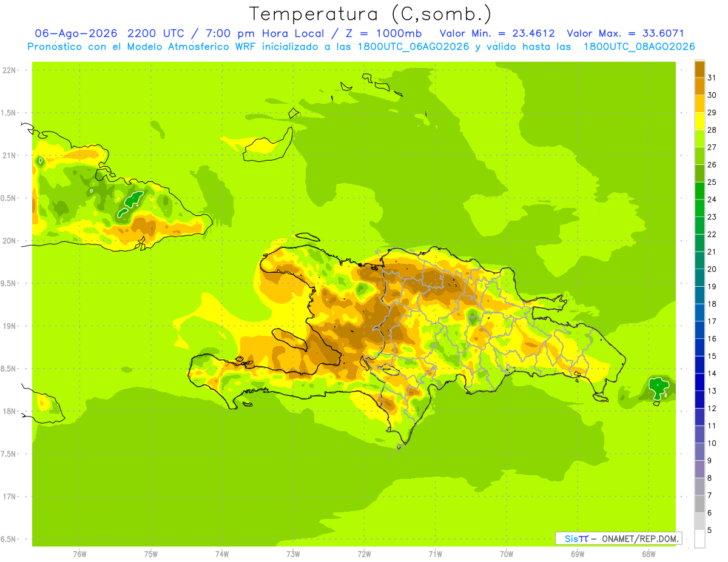Image resolution: width=728 pixels, height=562 pixels.
Task: Click the '18' color scale label
Action: [712, 304]
